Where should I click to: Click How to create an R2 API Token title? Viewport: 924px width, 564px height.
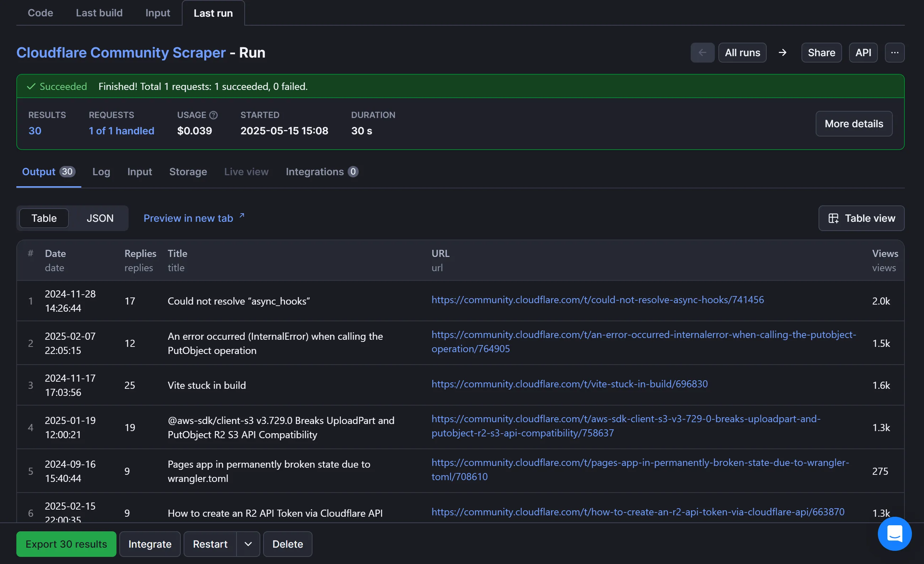pyautogui.click(x=275, y=513)
